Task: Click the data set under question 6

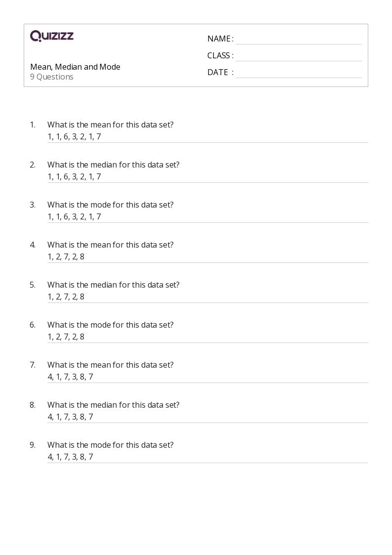Action: coord(66,337)
